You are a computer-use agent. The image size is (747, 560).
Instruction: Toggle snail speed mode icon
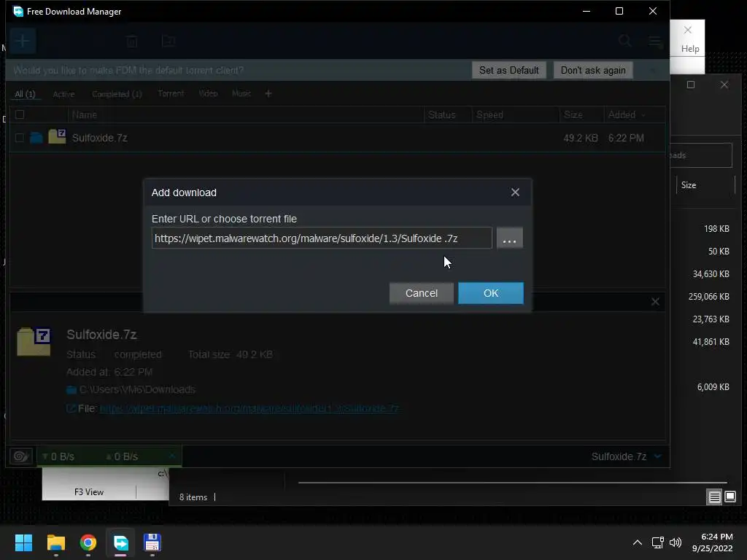[x=21, y=456]
